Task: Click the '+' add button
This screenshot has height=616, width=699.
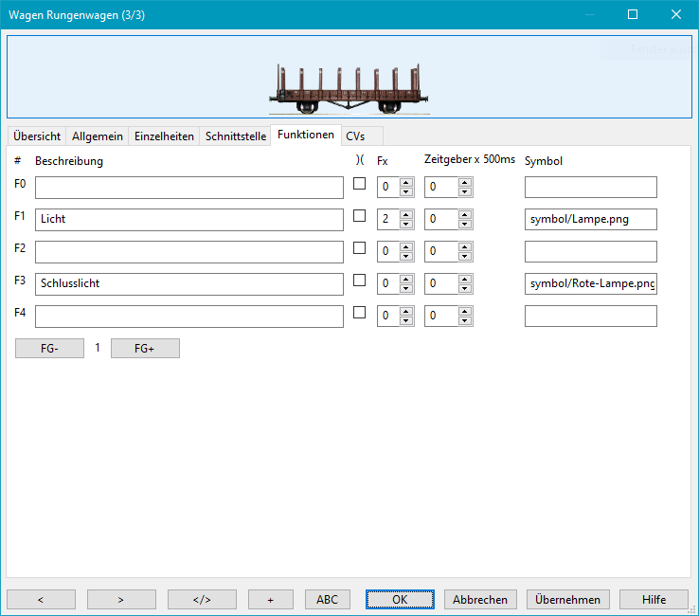Action: point(270,599)
